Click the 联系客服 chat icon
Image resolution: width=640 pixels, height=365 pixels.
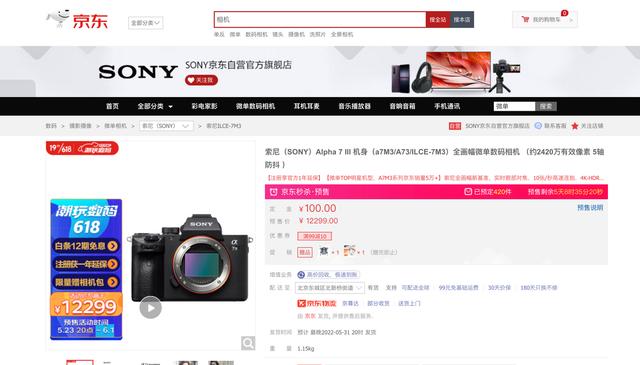538,126
